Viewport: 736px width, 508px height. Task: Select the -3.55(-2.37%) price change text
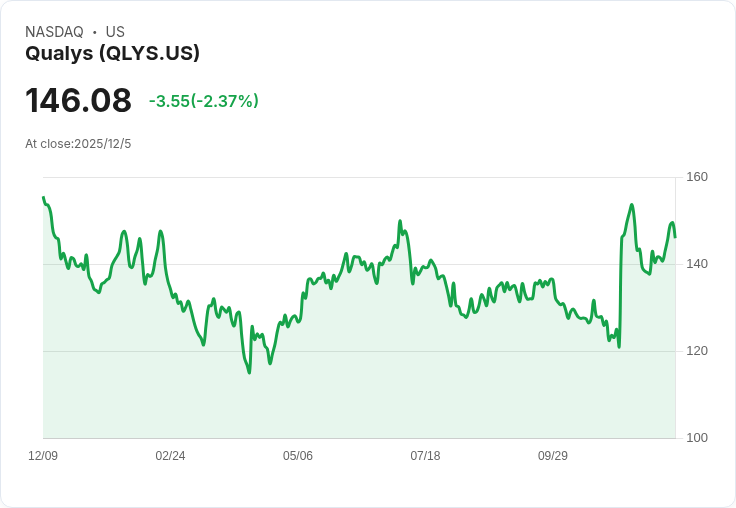click(204, 100)
